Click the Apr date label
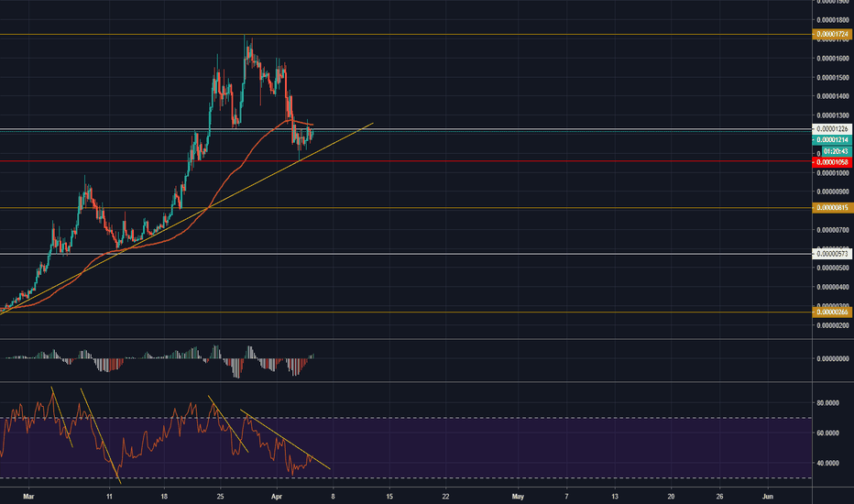Image resolution: width=854 pixels, height=504 pixels. click(277, 497)
